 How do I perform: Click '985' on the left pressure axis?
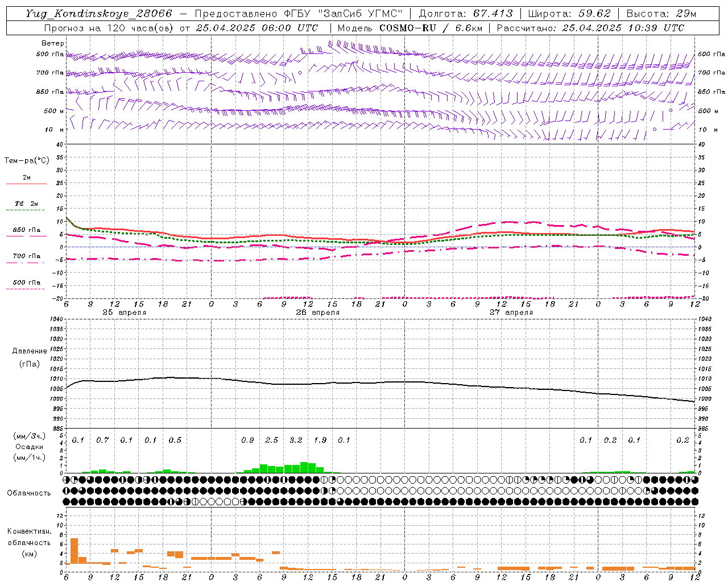(x=57, y=429)
